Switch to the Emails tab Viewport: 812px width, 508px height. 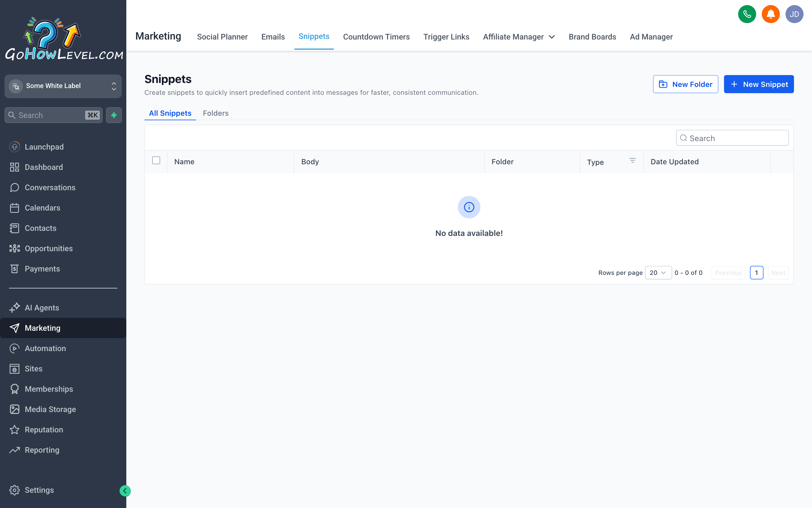(273, 37)
